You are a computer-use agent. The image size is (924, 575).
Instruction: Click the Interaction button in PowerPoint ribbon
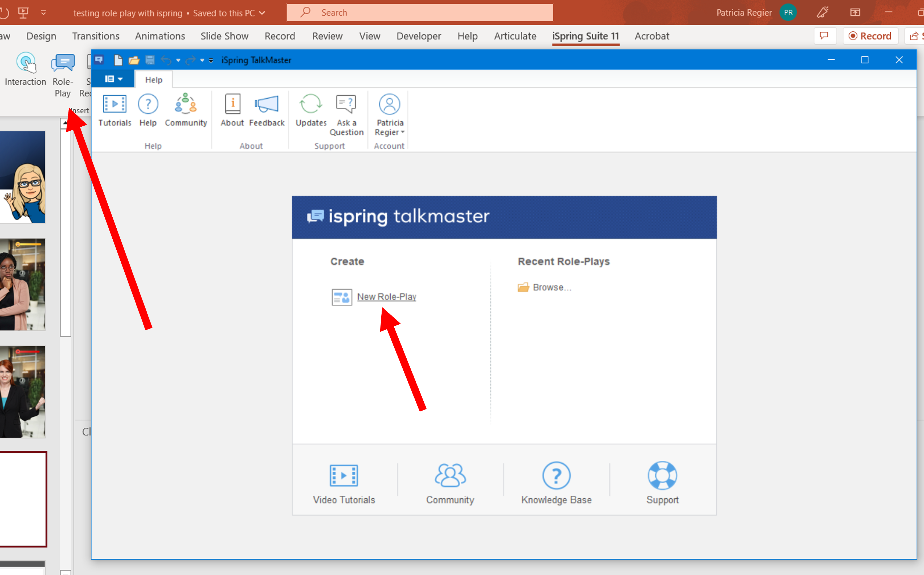26,70
